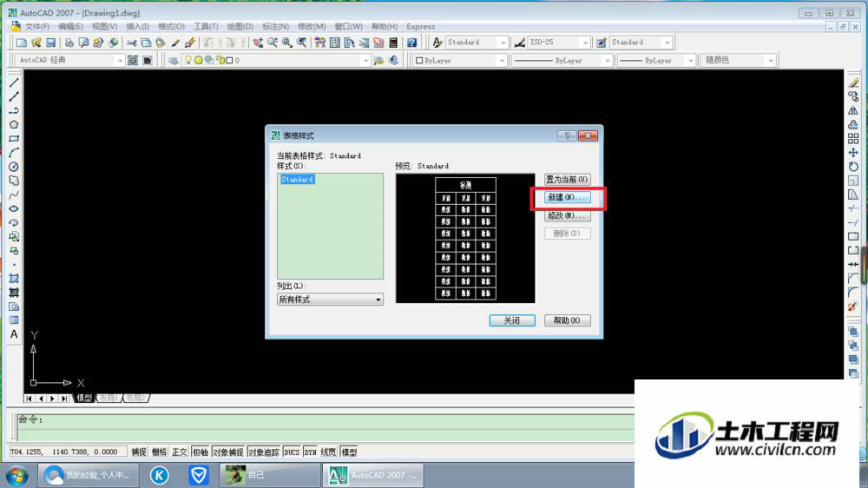Open the 列出 所有样式 dropdown in dialog

pyautogui.click(x=330, y=300)
